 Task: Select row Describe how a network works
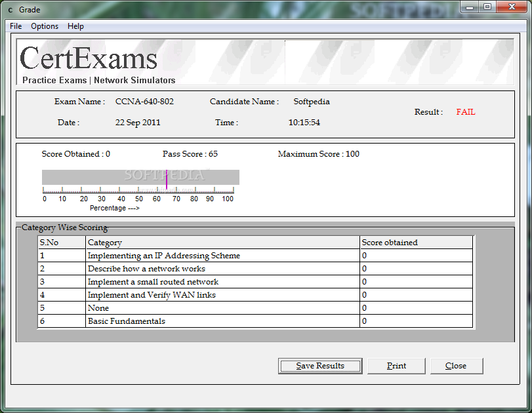pos(255,269)
